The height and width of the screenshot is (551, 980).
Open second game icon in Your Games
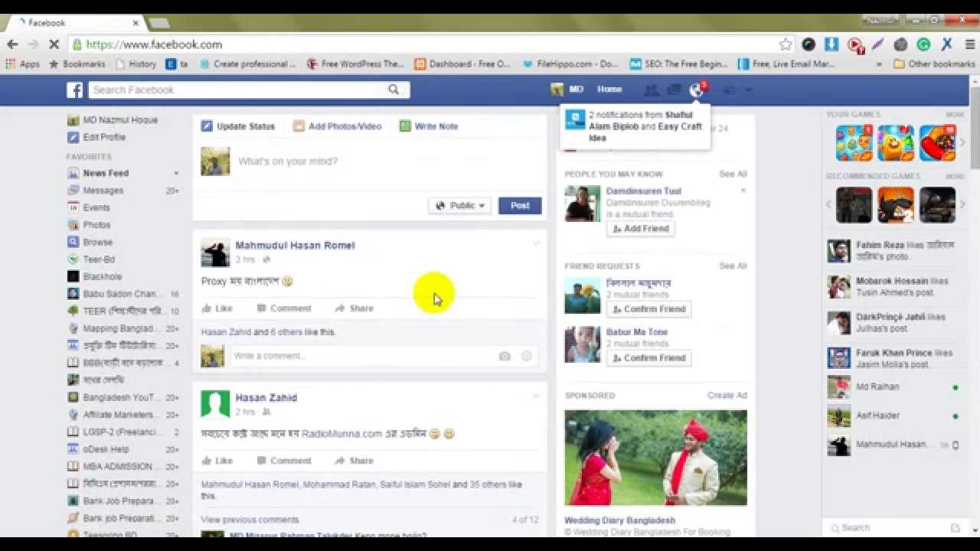(896, 143)
